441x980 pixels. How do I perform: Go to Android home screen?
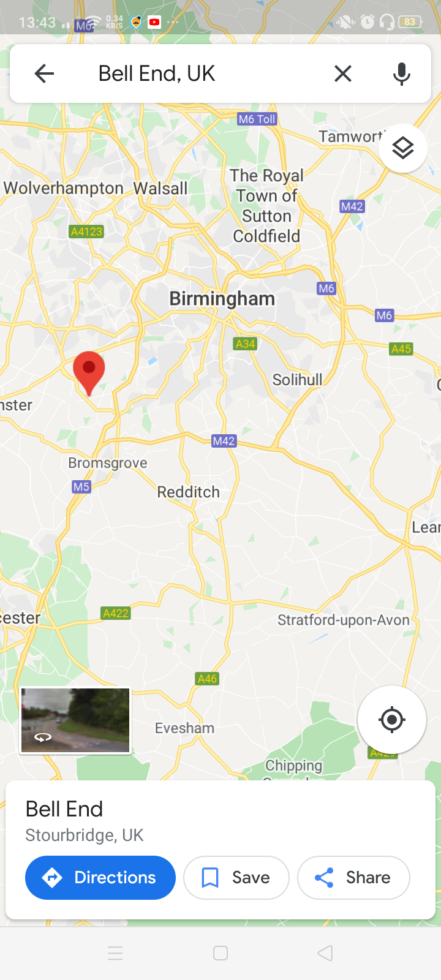tap(221, 953)
